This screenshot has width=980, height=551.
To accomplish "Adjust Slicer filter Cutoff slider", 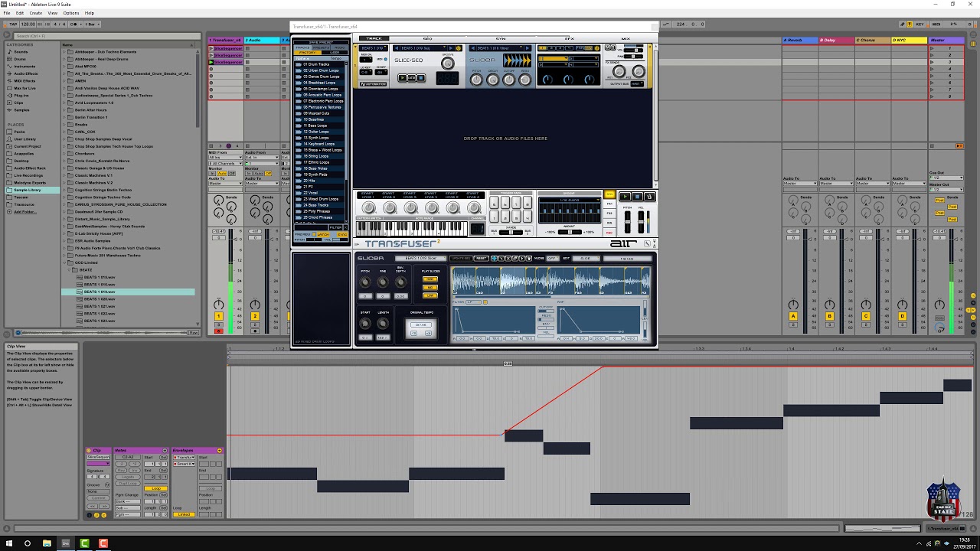I will click(x=546, y=309).
